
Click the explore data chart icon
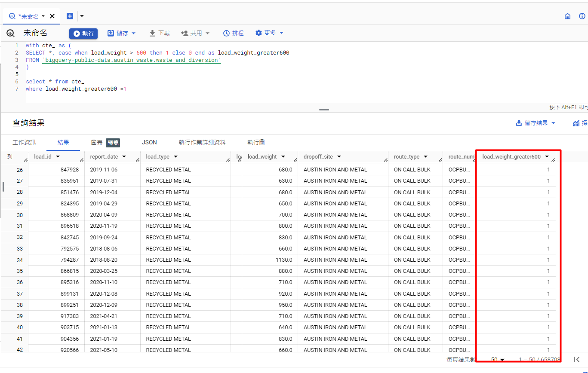pyautogui.click(x=576, y=123)
